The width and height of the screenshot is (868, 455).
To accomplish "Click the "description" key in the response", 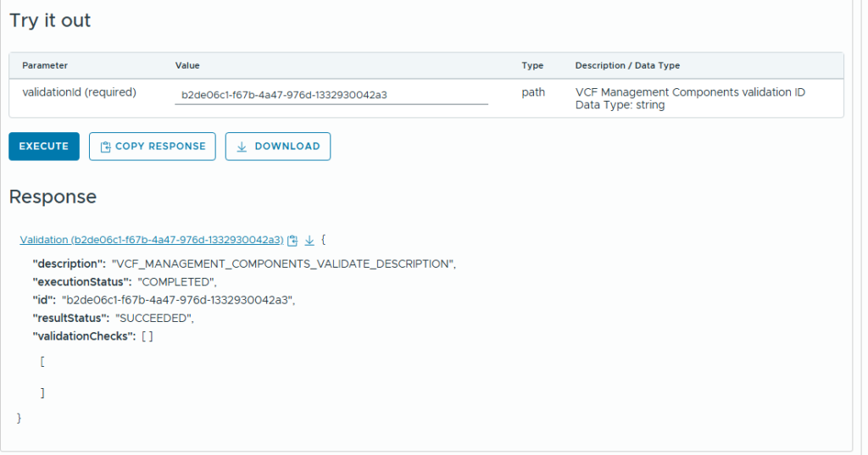I will [69, 264].
